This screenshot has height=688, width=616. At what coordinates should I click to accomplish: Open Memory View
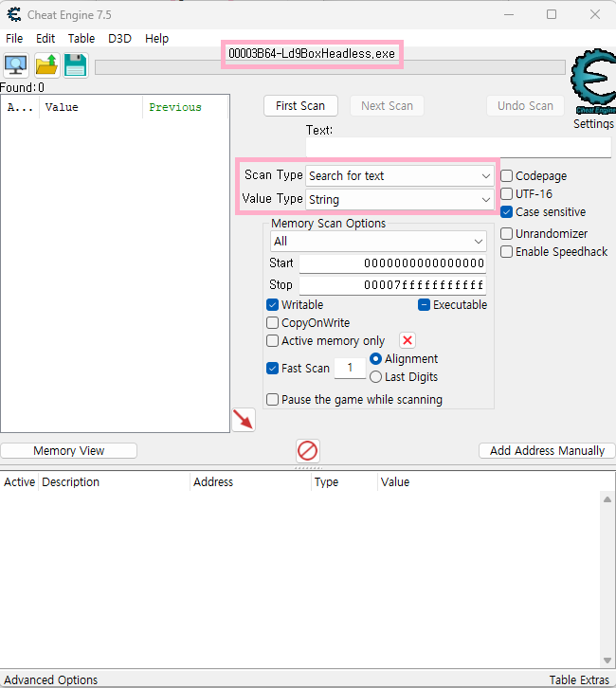pyautogui.click(x=69, y=451)
